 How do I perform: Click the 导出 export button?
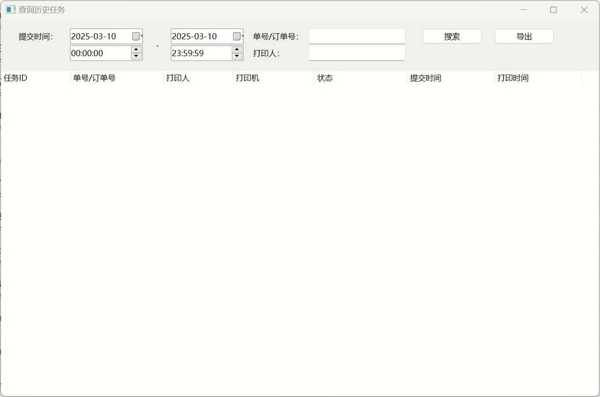524,37
